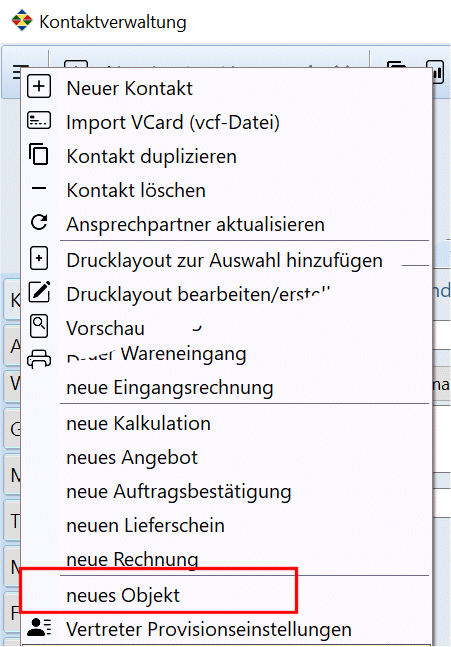Click the duplicate contact icon
The width and height of the screenshot is (451, 647).
point(39,154)
